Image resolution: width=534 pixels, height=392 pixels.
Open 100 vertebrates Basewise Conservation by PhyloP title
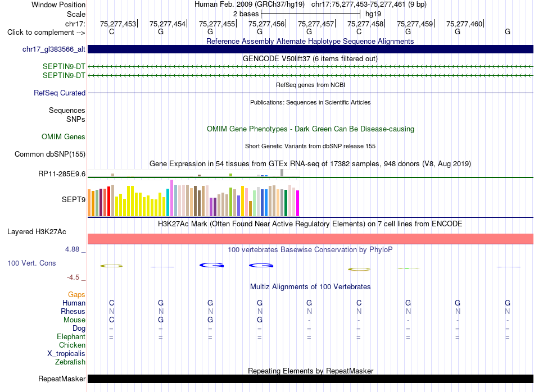click(x=310, y=250)
